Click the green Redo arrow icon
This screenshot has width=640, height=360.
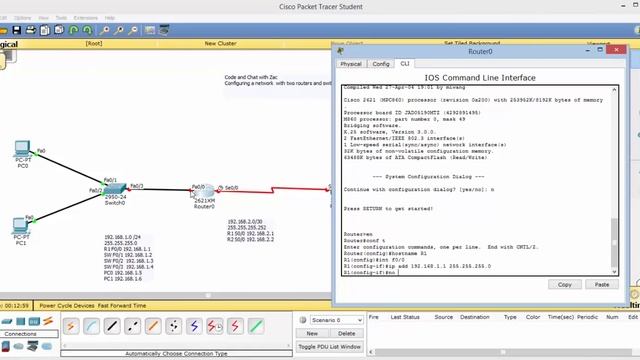point(87,30)
